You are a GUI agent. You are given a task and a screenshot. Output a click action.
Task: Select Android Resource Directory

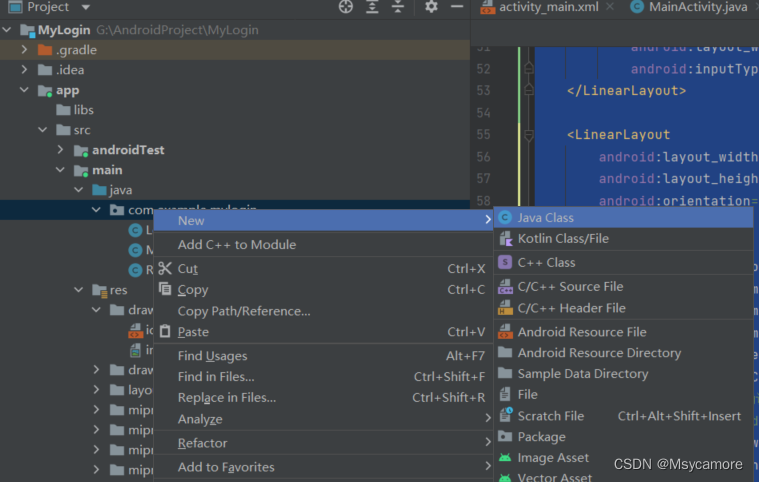click(623, 353)
